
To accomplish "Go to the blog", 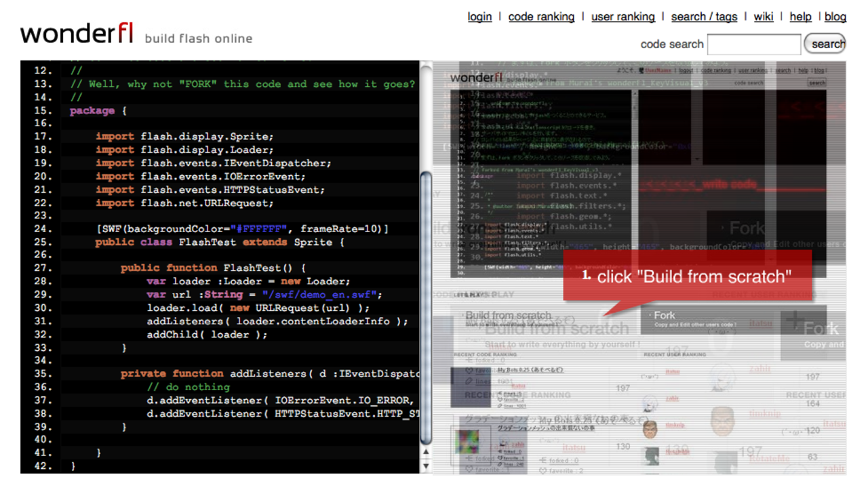I will (835, 16).
